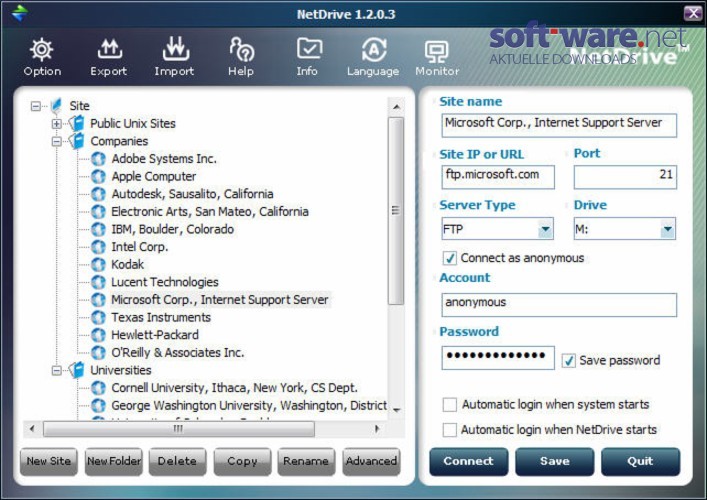Click the New Site button

pyautogui.click(x=49, y=461)
